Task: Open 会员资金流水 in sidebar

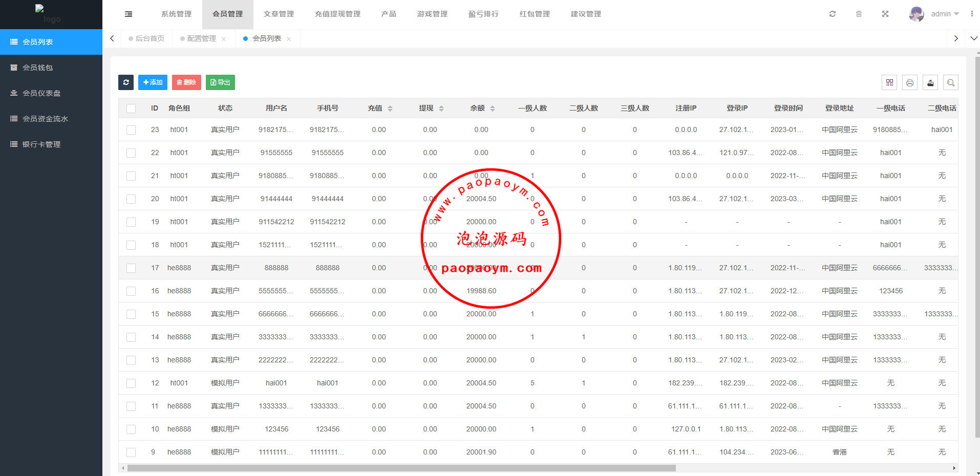Action: click(45, 119)
